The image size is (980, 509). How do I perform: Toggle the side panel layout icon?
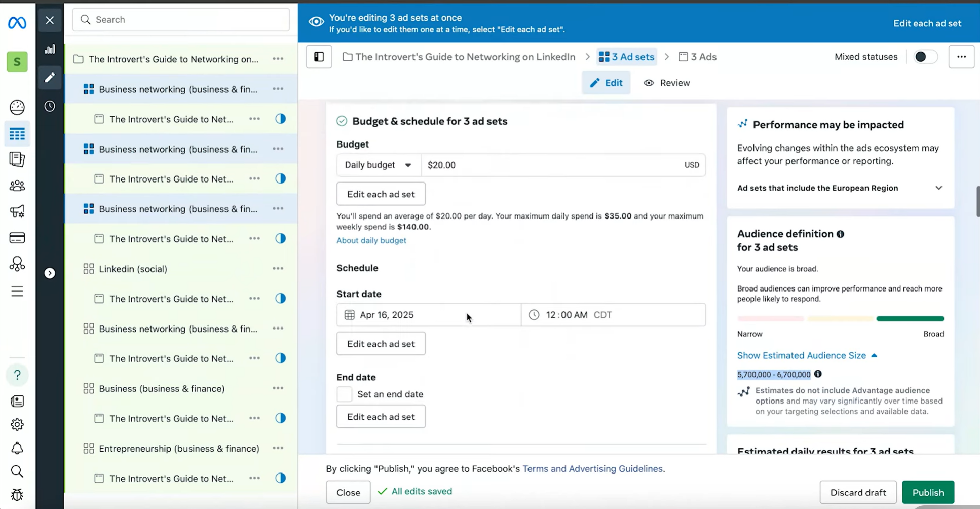(x=319, y=57)
